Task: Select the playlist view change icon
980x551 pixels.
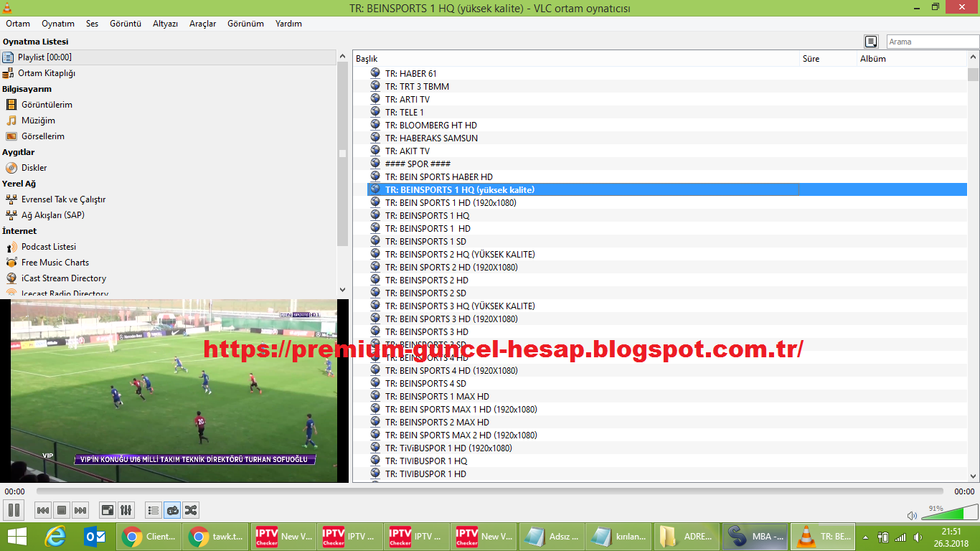Action: tap(153, 510)
